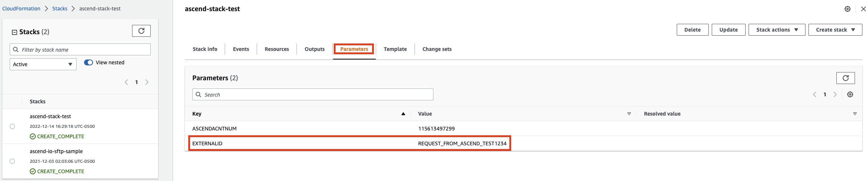Open settings gear at top right
Viewport: 868px width, 181px height.
[847, 9]
